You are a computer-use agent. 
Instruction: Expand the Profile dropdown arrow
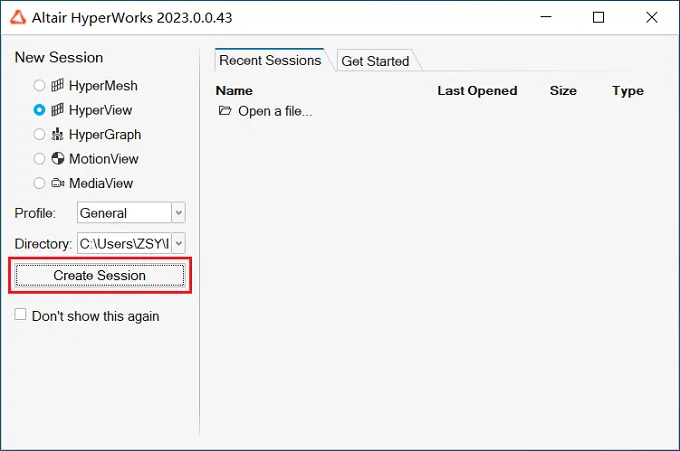click(178, 212)
